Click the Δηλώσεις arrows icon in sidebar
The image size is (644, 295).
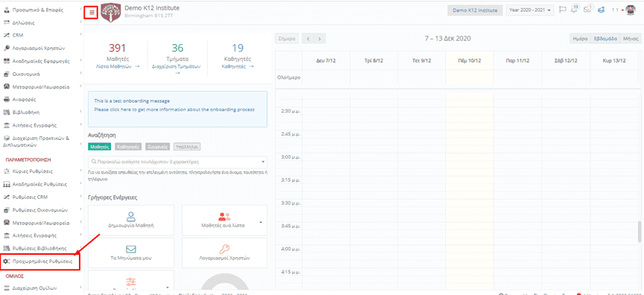[6, 22]
